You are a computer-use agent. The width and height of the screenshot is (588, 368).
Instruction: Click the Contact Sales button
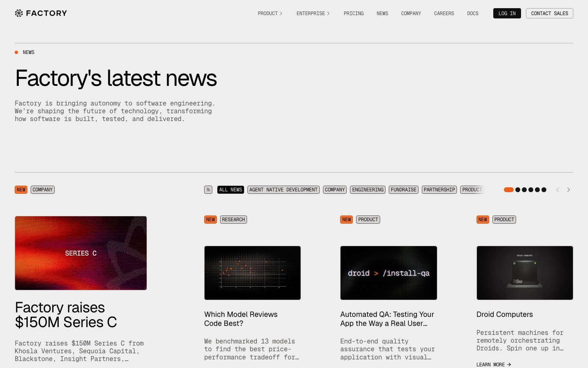(x=550, y=13)
